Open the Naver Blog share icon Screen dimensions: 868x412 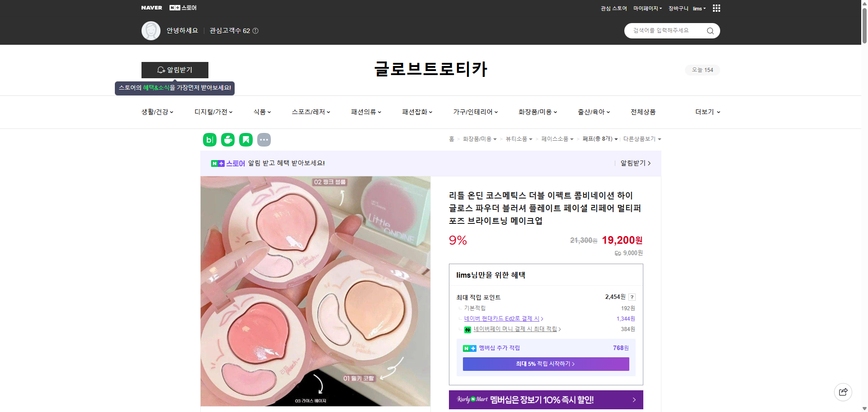click(x=209, y=140)
